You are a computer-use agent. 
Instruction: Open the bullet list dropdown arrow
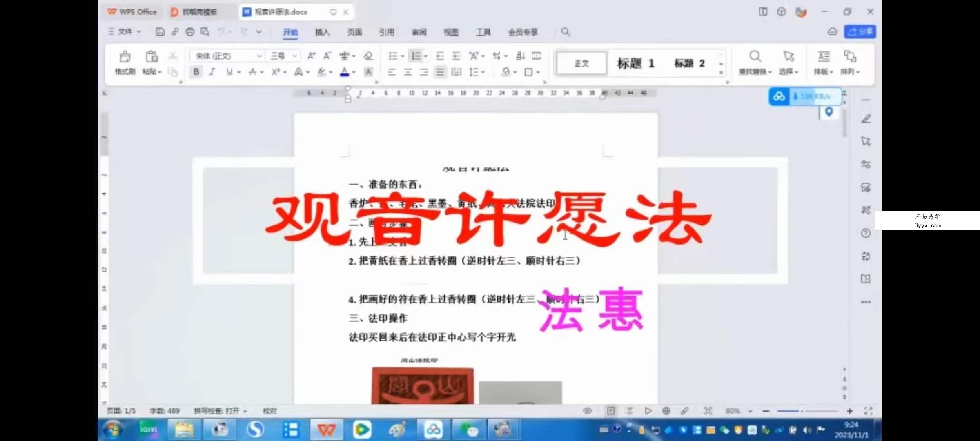click(x=402, y=56)
